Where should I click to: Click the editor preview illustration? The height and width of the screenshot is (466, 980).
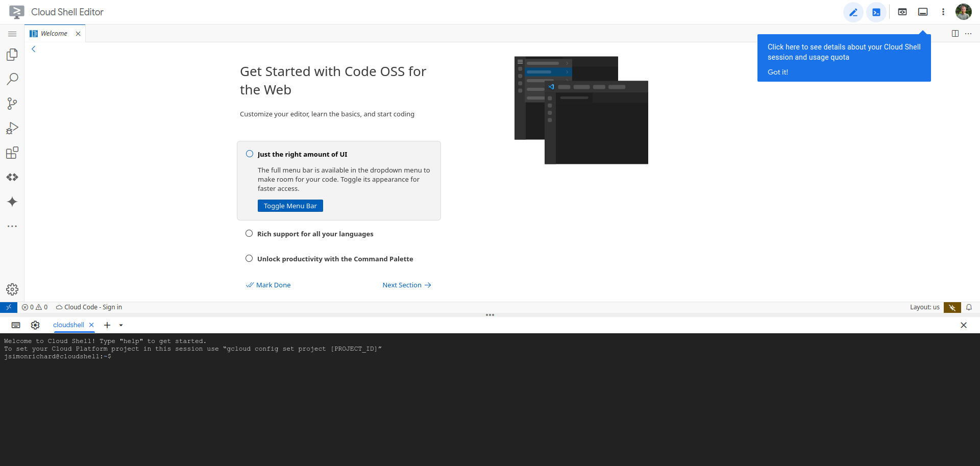pos(581,110)
